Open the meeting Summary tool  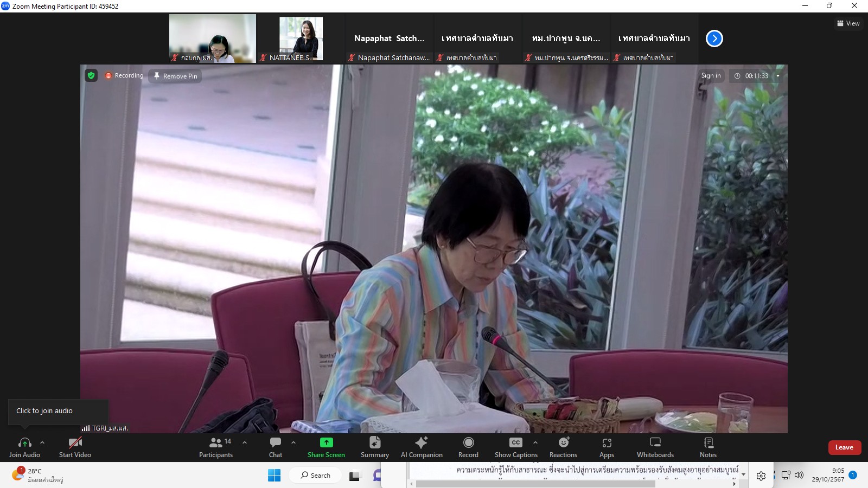coord(375,447)
